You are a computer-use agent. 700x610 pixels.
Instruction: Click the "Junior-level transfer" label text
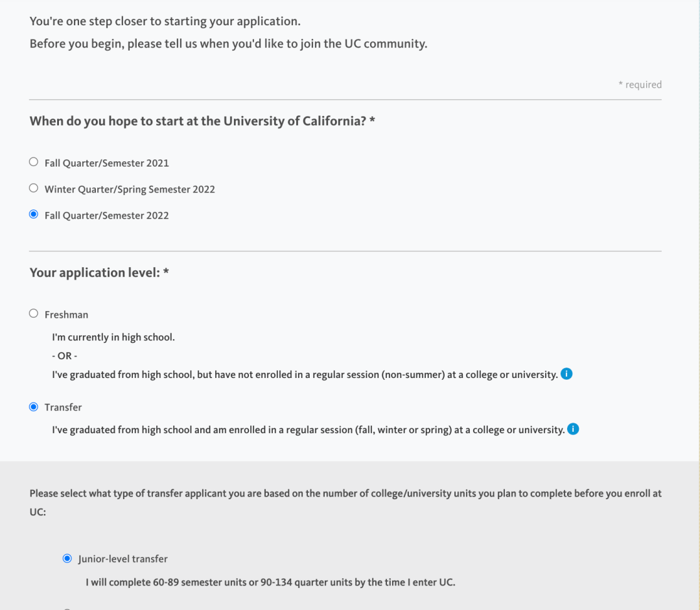[123, 559]
